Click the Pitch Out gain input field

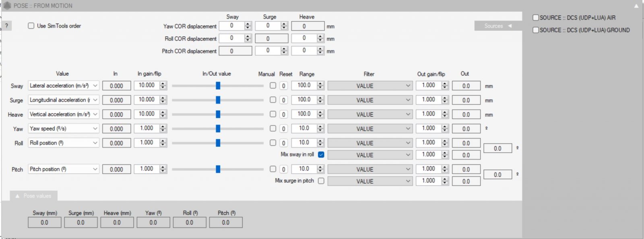coord(428,169)
